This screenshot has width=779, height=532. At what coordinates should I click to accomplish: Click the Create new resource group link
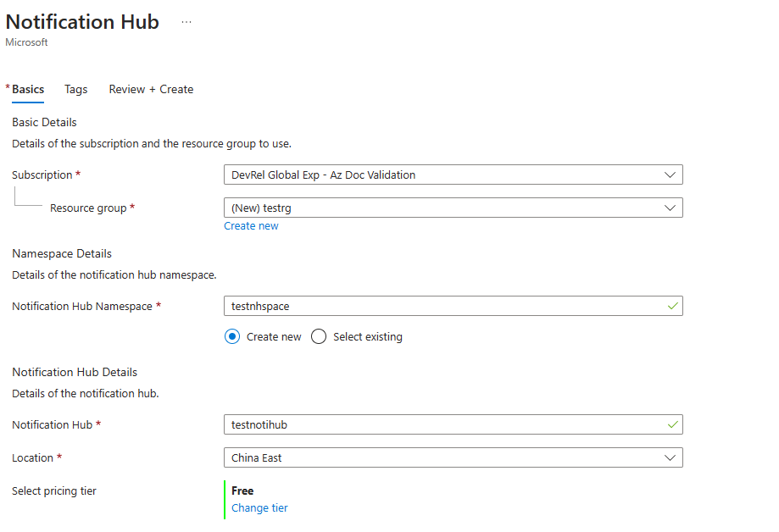(x=251, y=226)
